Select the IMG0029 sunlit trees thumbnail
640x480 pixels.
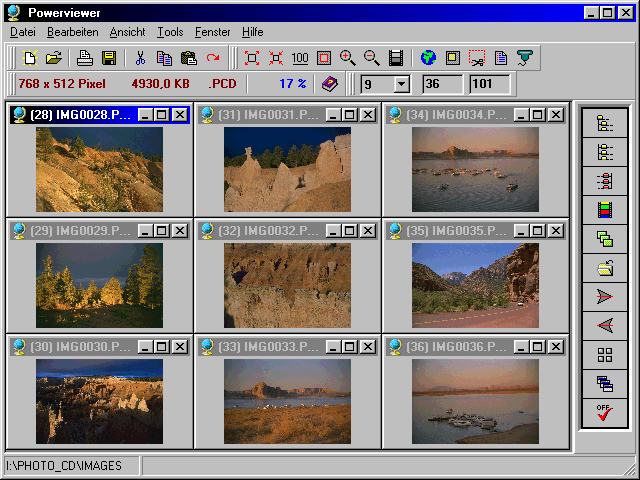99,285
